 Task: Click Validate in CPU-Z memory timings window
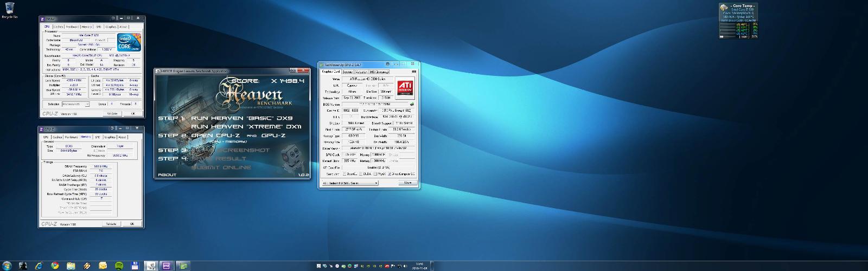click(111, 224)
